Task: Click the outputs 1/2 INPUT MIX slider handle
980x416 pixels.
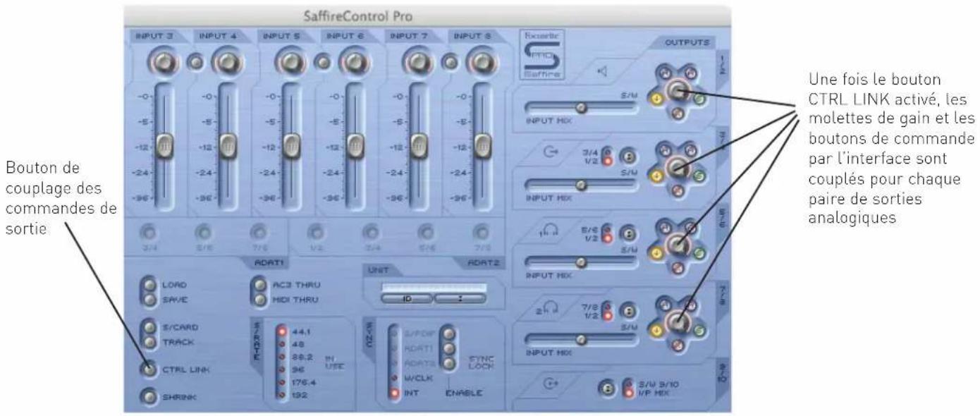Action: (x=581, y=108)
